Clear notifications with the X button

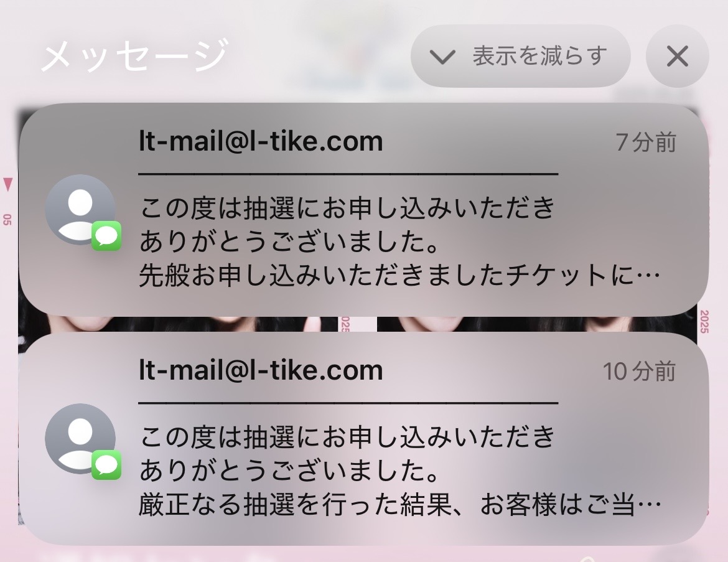click(x=678, y=56)
